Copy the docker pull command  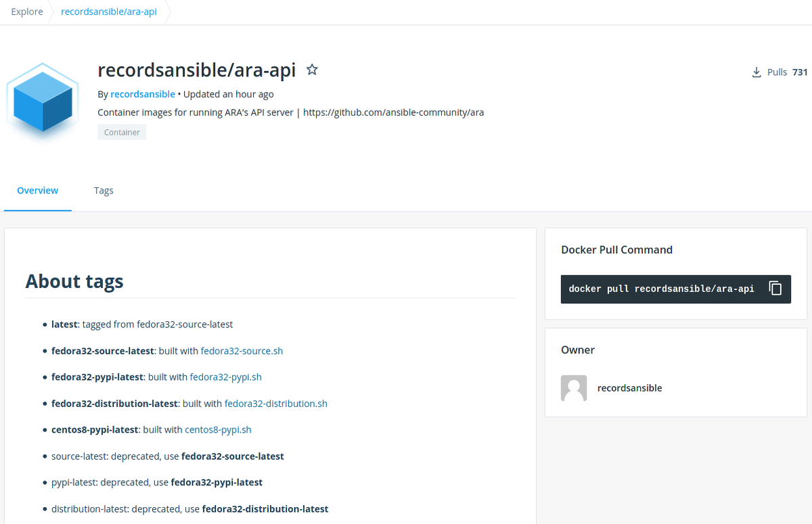tap(775, 288)
